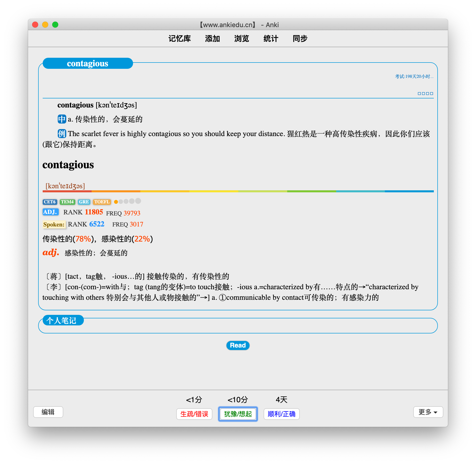This screenshot has height=464, width=476.
Task: Minimize the Anki window
Action: point(45,25)
